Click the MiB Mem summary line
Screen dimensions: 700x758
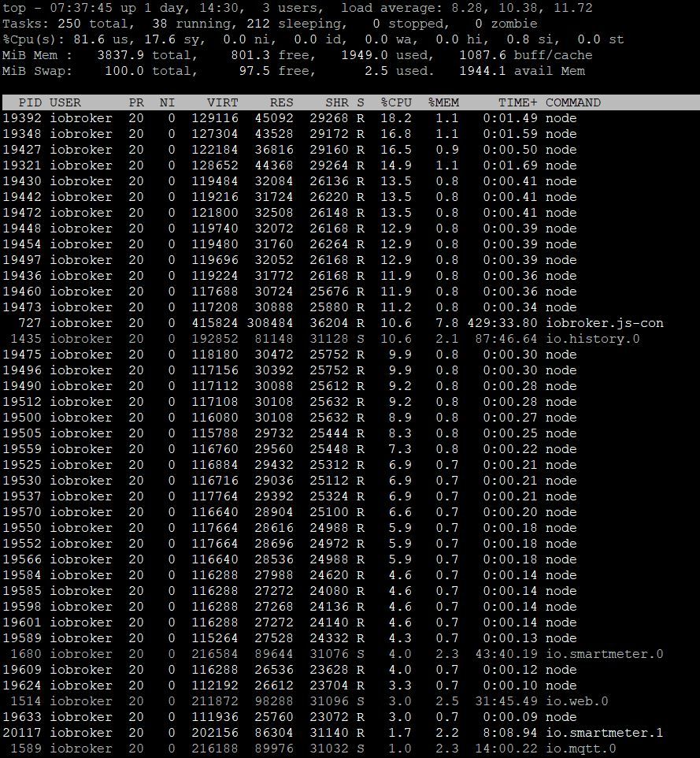pos(297,55)
